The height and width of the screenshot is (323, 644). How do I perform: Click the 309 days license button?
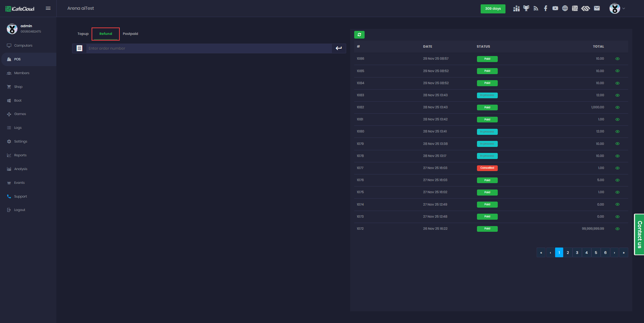493,9
